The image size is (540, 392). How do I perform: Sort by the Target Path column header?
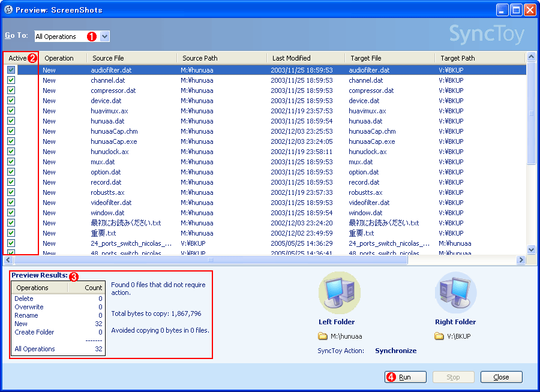coord(480,58)
